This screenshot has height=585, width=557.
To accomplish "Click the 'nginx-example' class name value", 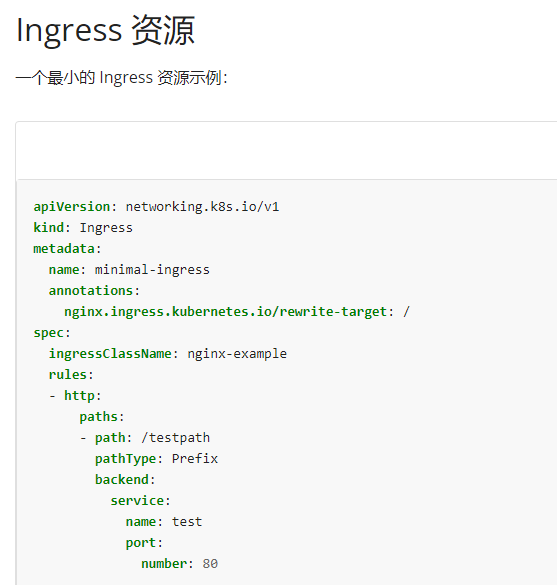I will pyautogui.click(x=237, y=353).
